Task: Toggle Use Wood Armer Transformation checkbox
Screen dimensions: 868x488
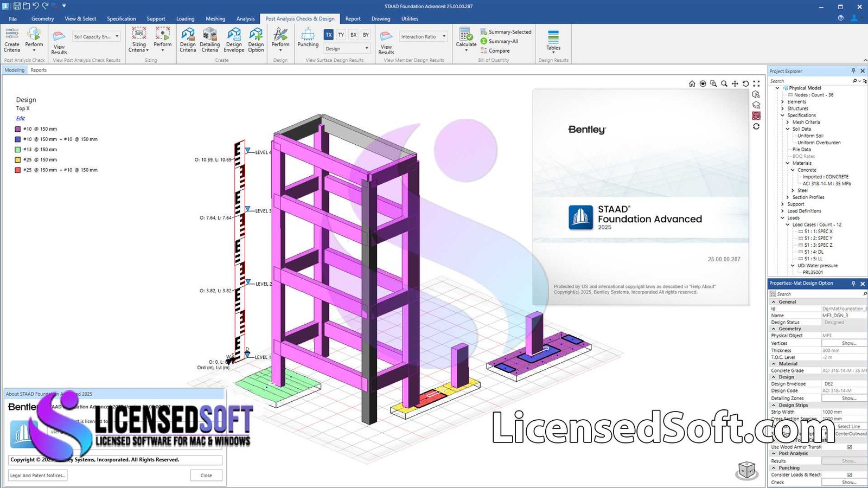Action: pos(850,447)
